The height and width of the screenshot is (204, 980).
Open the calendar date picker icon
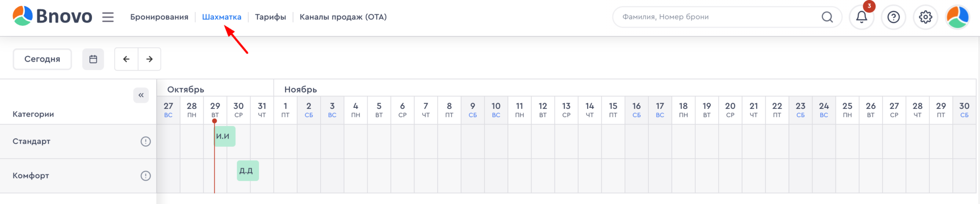pos(93,59)
